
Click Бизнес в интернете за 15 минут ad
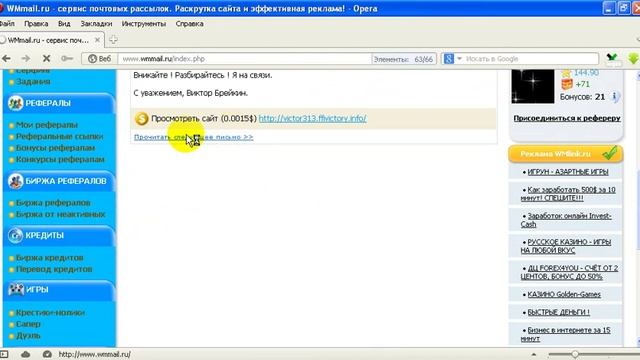(565, 334)
